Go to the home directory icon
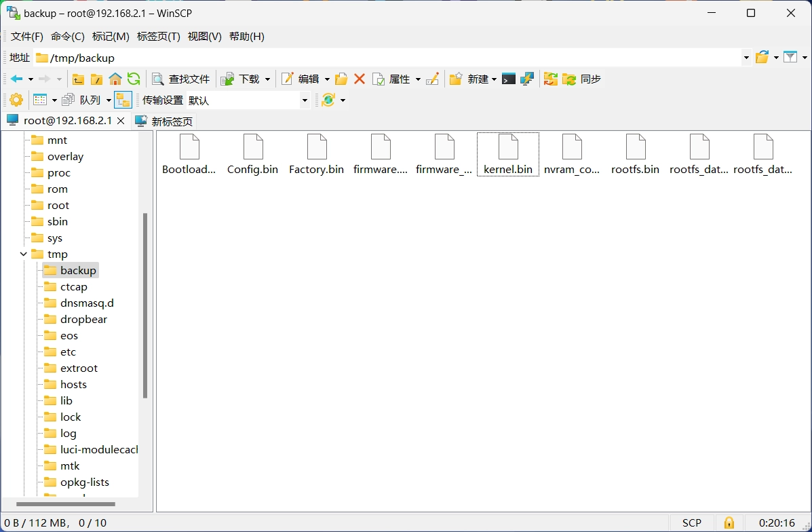This screenshot has width=812, height=532. point(115,79)
